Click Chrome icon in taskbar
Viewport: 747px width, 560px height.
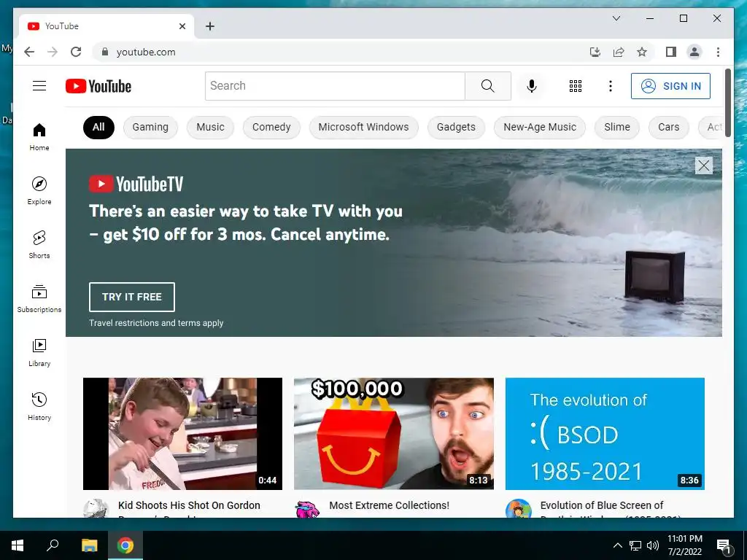coord(125,545)
